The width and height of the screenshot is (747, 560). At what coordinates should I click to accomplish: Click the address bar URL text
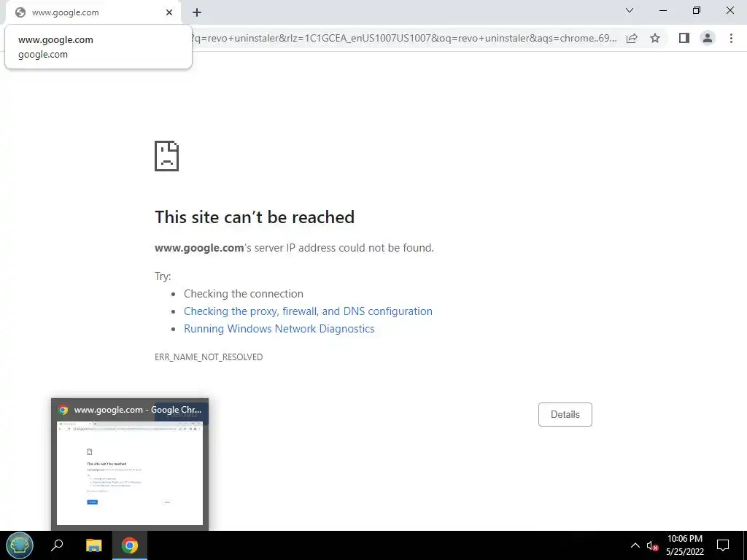[403, 38]
